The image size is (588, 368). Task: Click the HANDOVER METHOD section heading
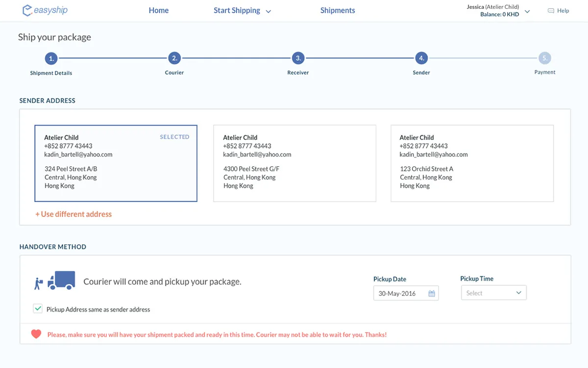click(x=53, y=247)
